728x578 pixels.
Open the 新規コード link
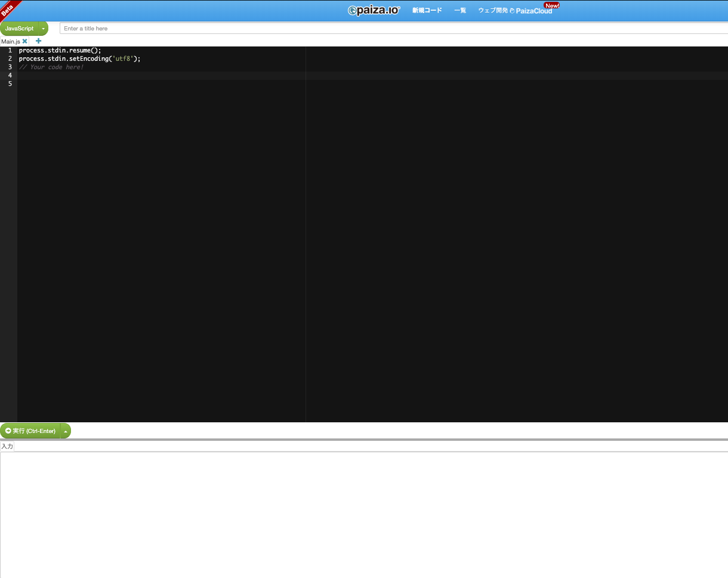427,10
